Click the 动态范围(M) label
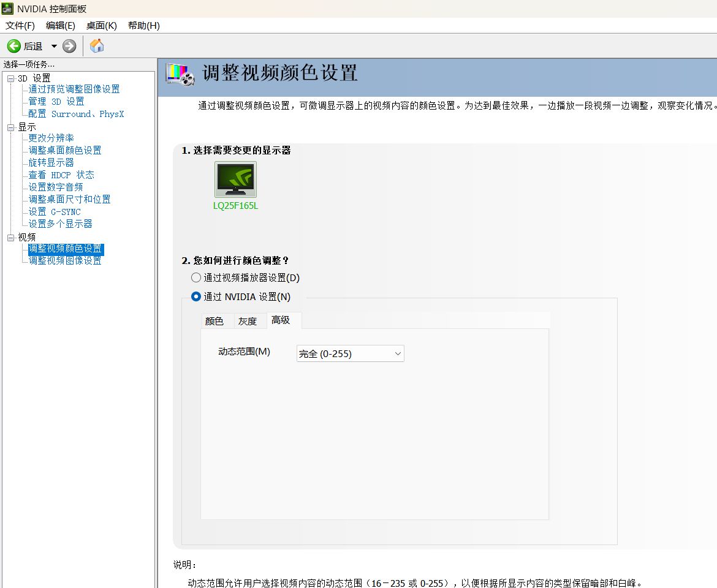The image size is (717, 588). (x=244, y=352)
